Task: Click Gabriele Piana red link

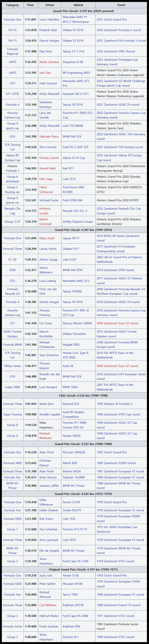Action: tap(49, 136)
